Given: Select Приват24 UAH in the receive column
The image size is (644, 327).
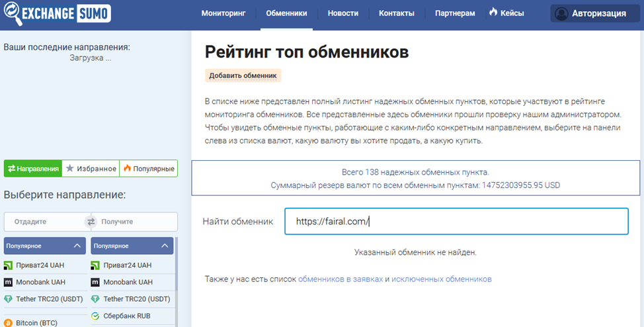Looking at the screenshot, I should tap(132, 265).
